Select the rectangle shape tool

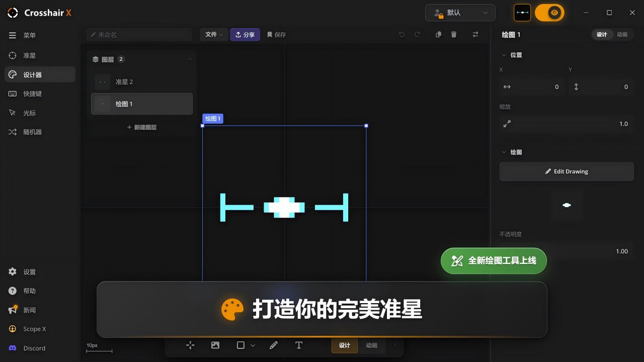click(x=240, y=345)
